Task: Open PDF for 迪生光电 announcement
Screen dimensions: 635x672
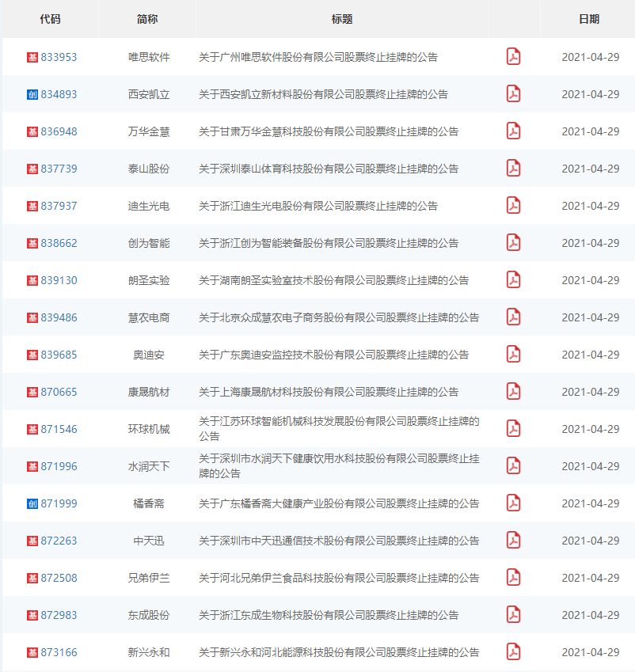Action: 513,206
